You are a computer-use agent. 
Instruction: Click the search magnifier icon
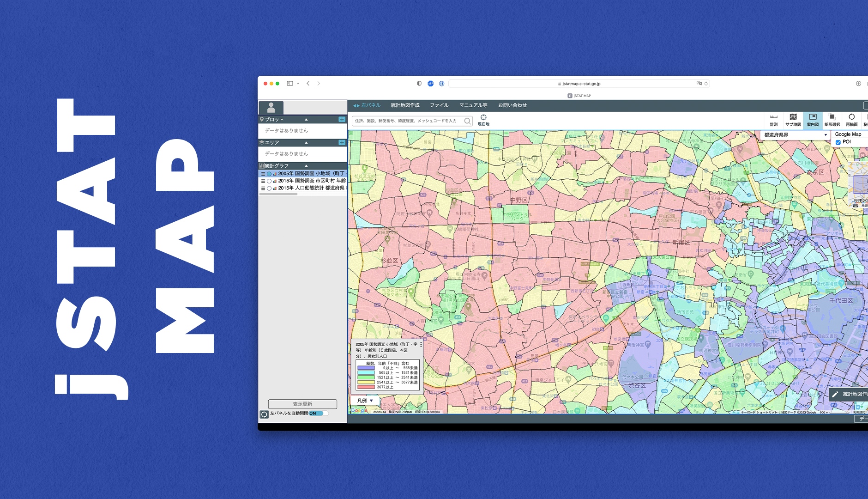(x=467, y=121)
